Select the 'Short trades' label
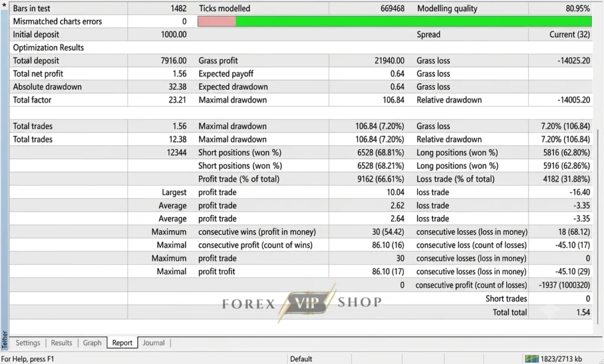Image resolution: width=604 pixels, height=364 pixels. pos(506,299)
